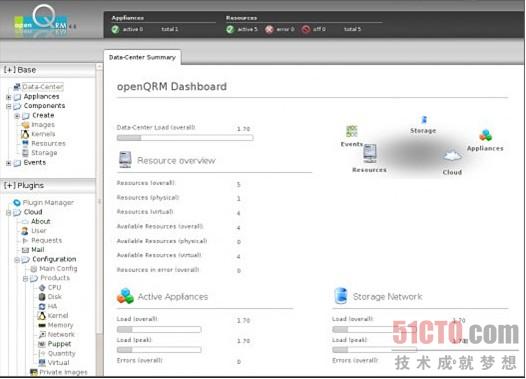Open Resources in Components tree

click(48, 144)
